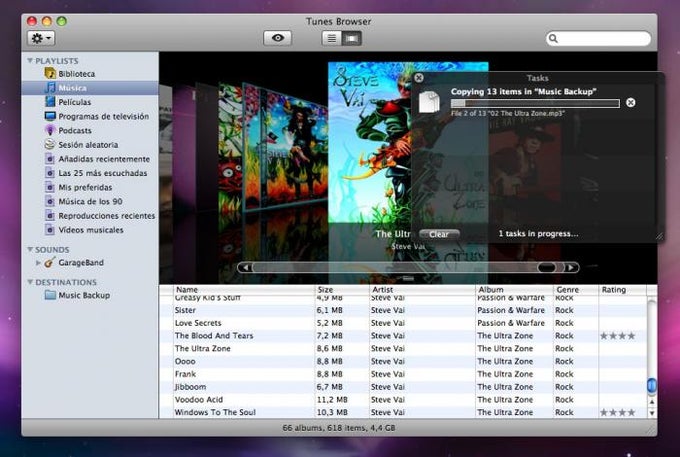Click the track list scrollbar thumb
This screenshot has width=680, height=457.
coord(651,385)
